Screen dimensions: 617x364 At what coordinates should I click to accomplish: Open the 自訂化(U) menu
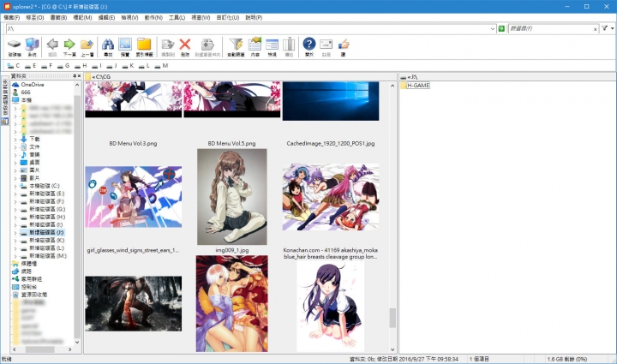(228, 18)
